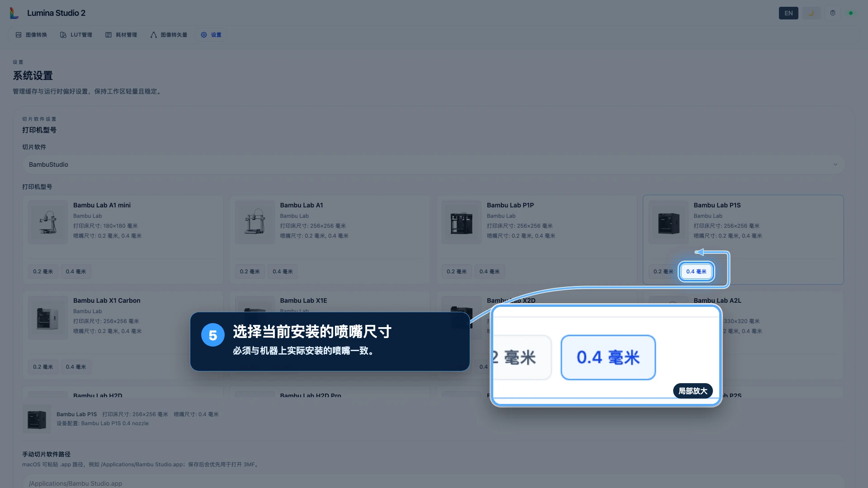Click the LUT file icon beside LUT管理
868x488 pixels.
tap(63, 35)
